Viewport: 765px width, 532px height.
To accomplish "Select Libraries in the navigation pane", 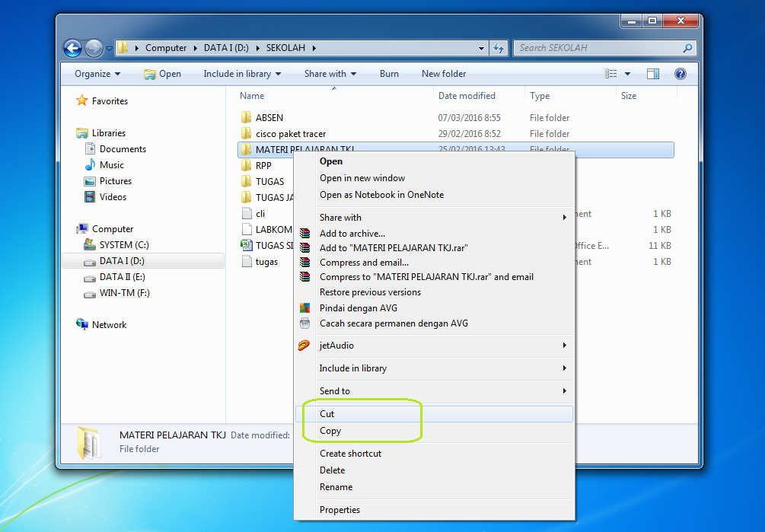I will tap(101, 132).
